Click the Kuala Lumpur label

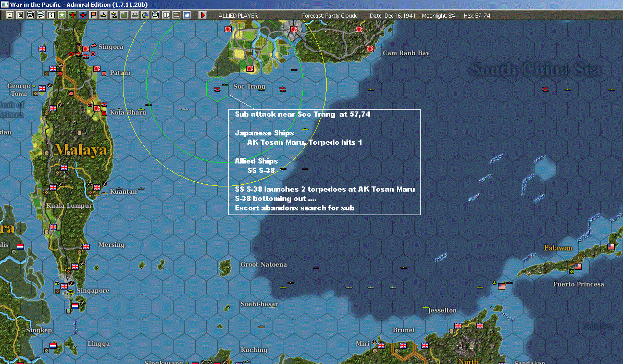69,206
